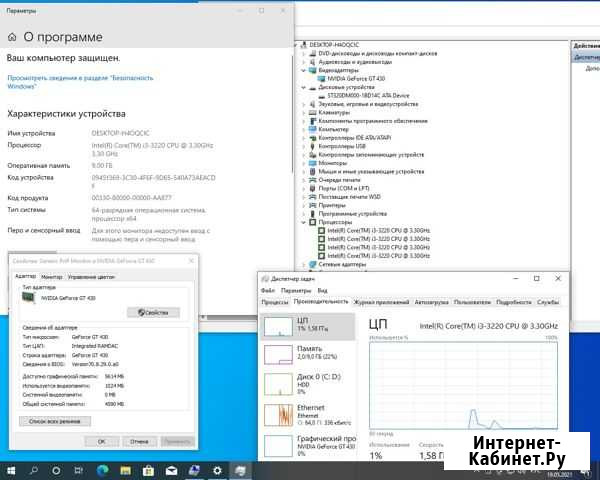This screenshot has height=480, width=600.
Task: Open the Windows Start menu
Action: 11,471
